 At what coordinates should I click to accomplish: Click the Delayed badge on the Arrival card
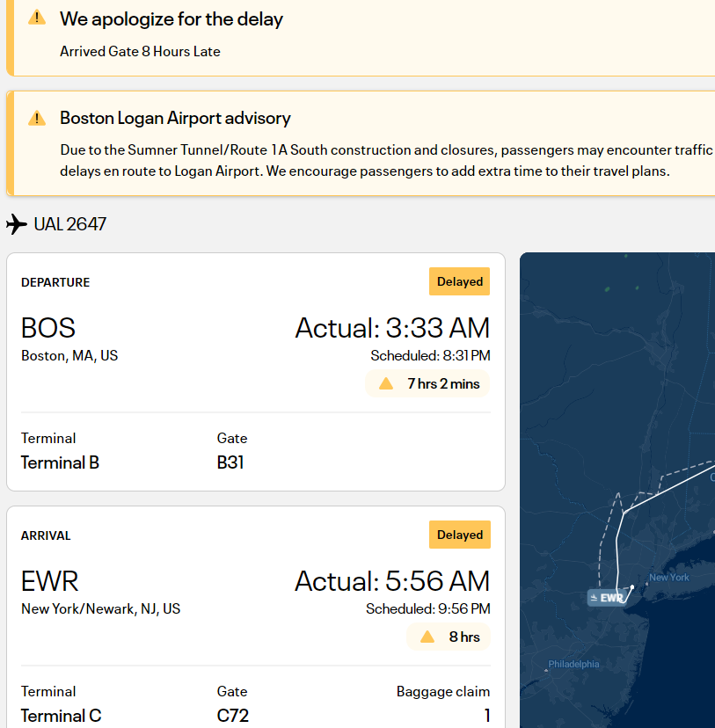coord(459,535)
